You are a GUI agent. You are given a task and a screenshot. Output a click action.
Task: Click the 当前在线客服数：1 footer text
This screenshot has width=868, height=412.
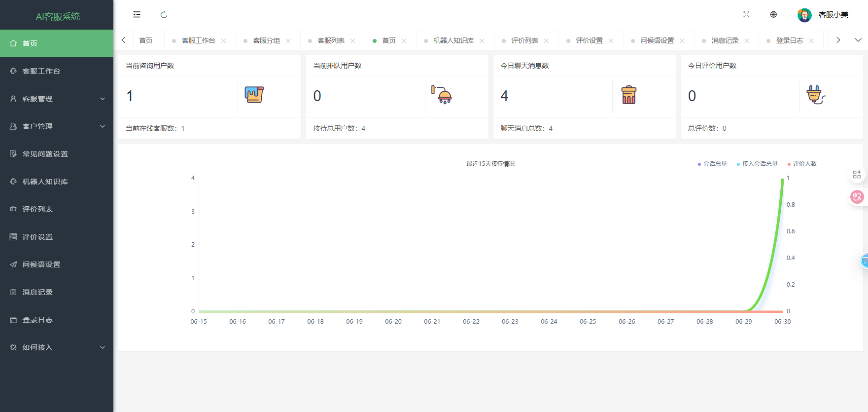[155, 128]
